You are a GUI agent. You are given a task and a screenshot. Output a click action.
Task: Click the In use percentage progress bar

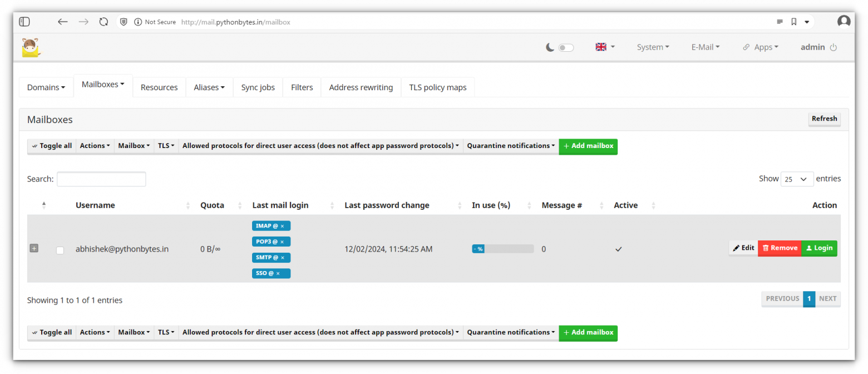502,249
